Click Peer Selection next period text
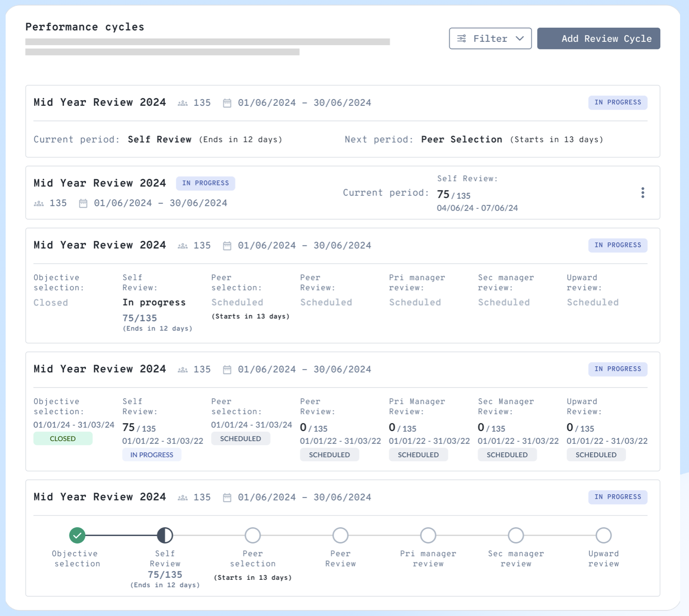This screenshot has height=616, width=689. pyautogui.click(x=462, y=140)
